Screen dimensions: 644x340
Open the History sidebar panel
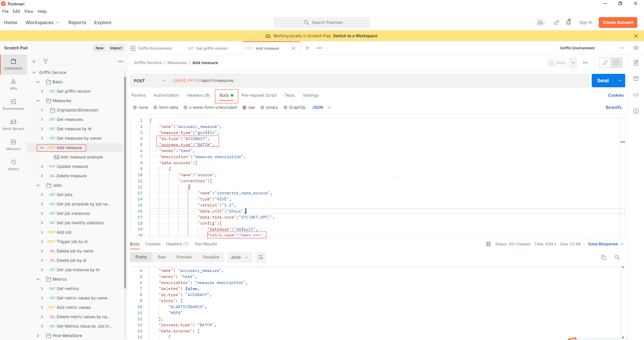click(13, 165)
